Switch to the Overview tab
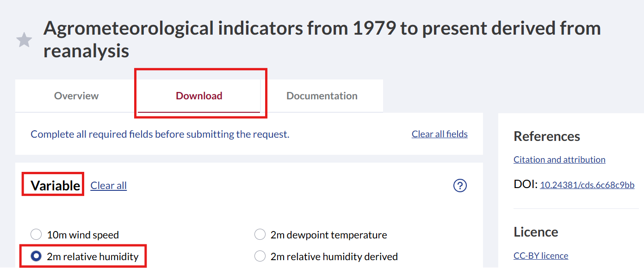Screen dimensions: 644x268 click(76, 96)
